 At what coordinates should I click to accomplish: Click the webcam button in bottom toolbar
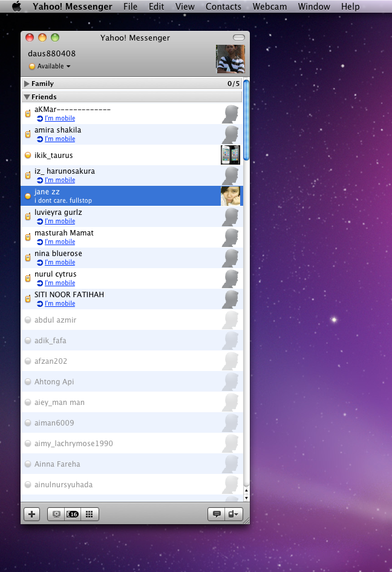pyautogui.click(x=56, y=514)
